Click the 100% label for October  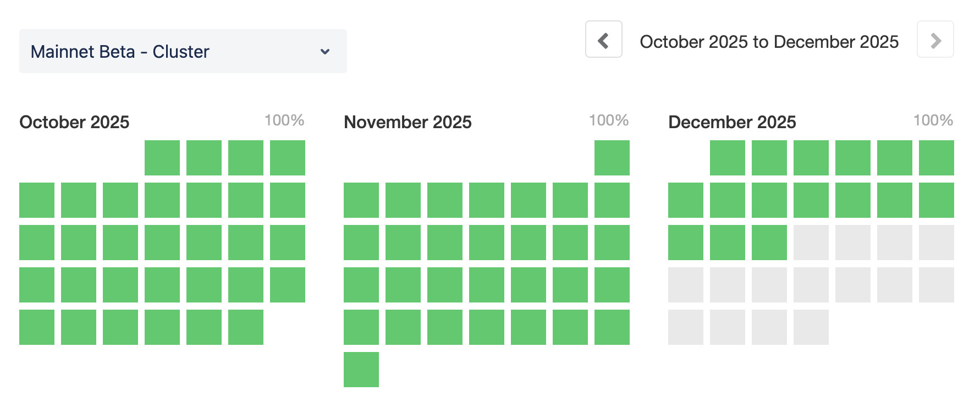pos(284,120)
